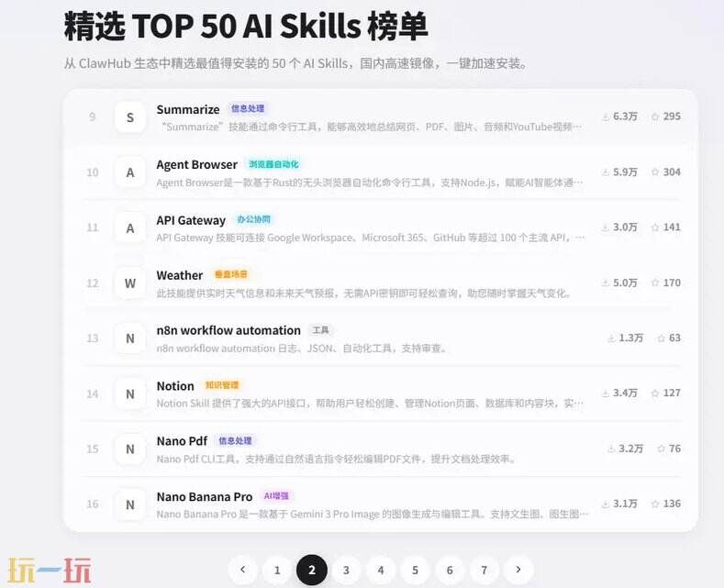Click the ClawHub subtitle text

(296, 63)
